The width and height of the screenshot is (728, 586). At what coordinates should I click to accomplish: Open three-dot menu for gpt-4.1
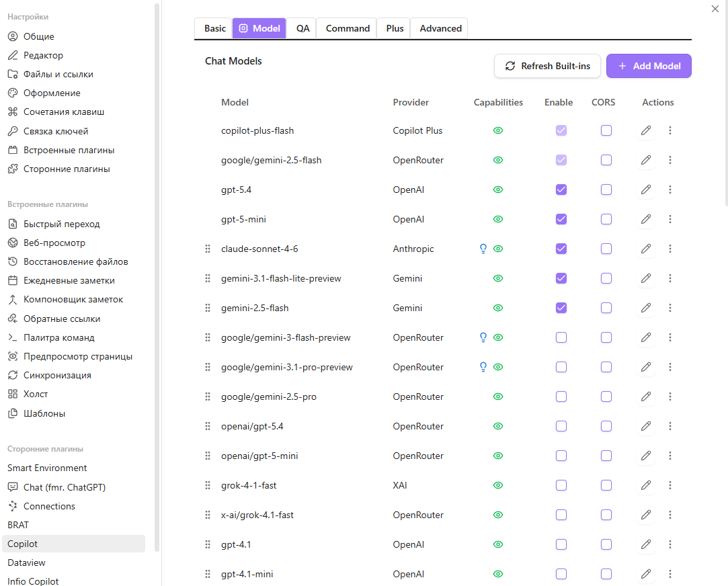[x=670, y=544]
